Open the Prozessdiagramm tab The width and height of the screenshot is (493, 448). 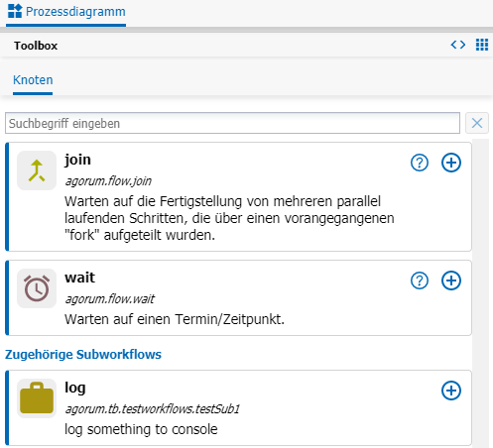66,12
